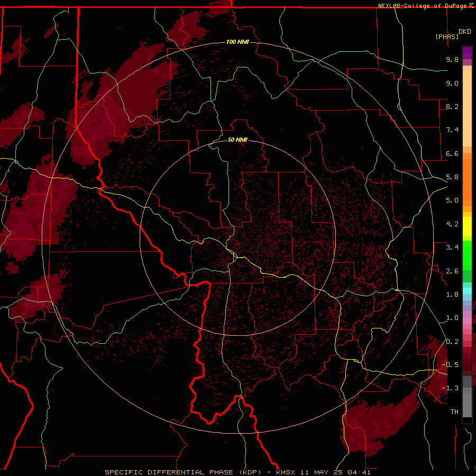Click the cyan band in the color scale
Viewport: 476px width, 476px height.
467,291
